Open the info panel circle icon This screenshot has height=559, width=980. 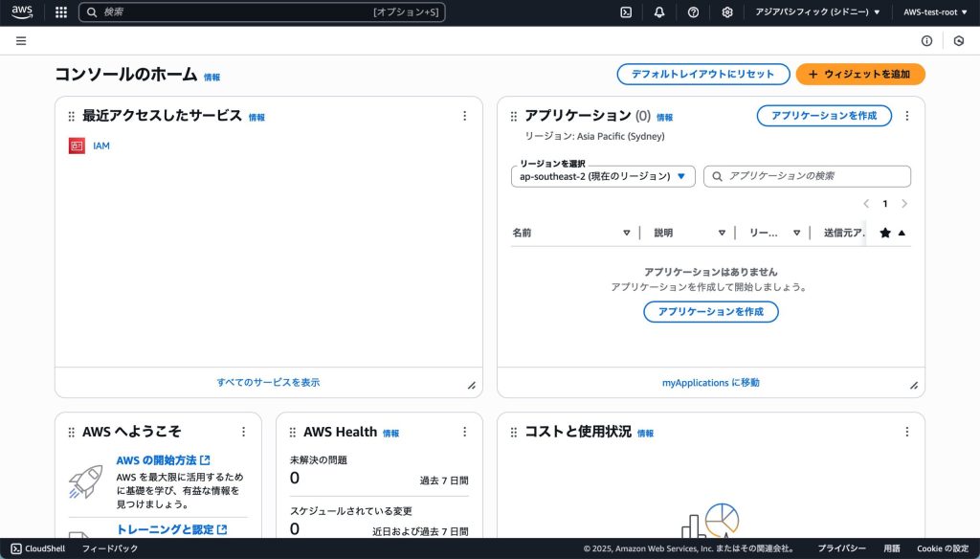[x=926, y=40]
